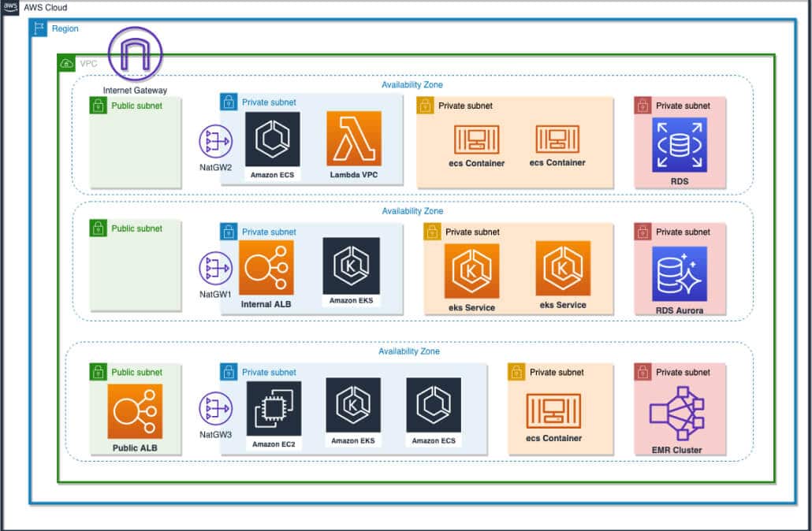Click the "VPC" label
The width and height of the screenshot is (812, 531).
click(x=88, y=64)
